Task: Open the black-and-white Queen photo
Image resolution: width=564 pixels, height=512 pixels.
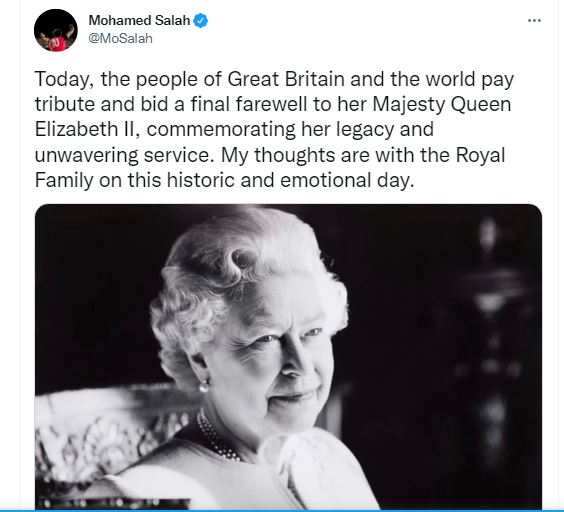Action: [x=288, y=357]
